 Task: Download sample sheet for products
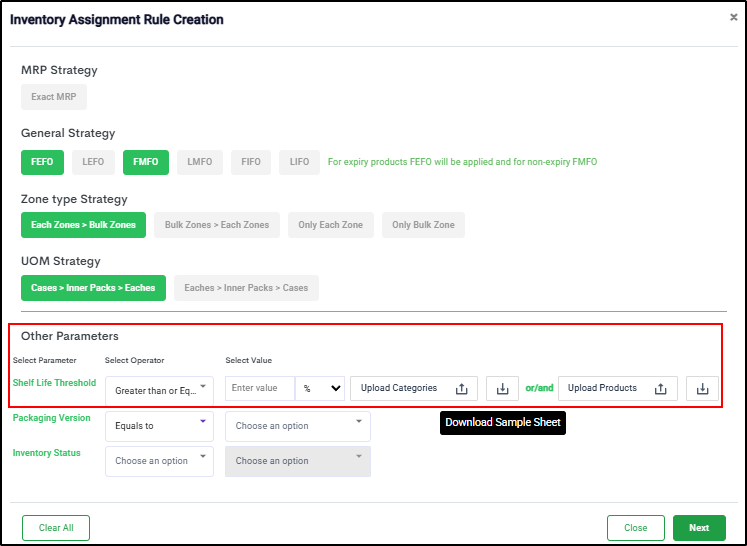[x=702, y=389]
